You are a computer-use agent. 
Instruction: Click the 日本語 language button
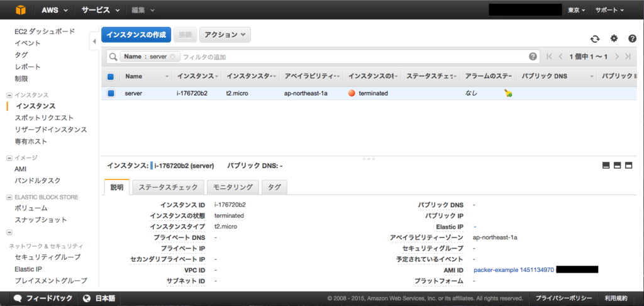[99, 298]
